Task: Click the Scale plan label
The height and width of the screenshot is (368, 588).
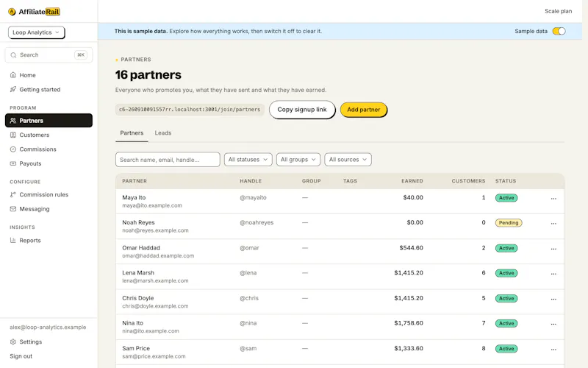Action: 558,11
